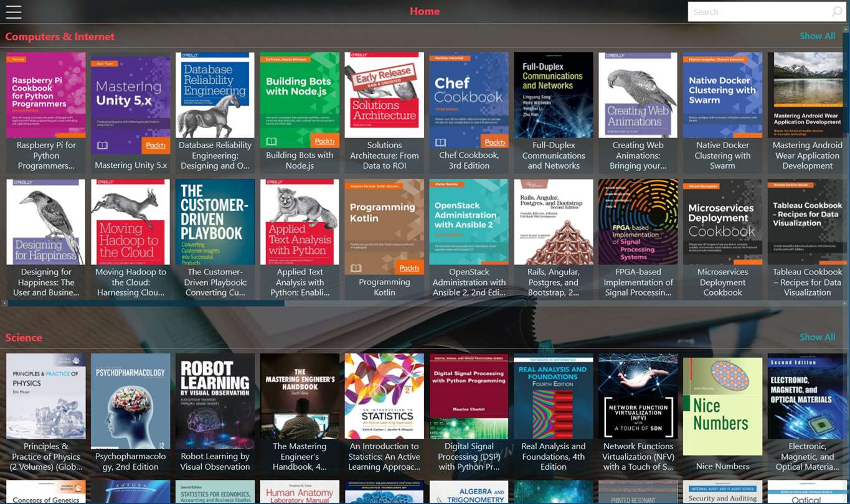850x504 pixels.
Task: Open Real Analysis and Foundations cover
Action: click(554, 396)
